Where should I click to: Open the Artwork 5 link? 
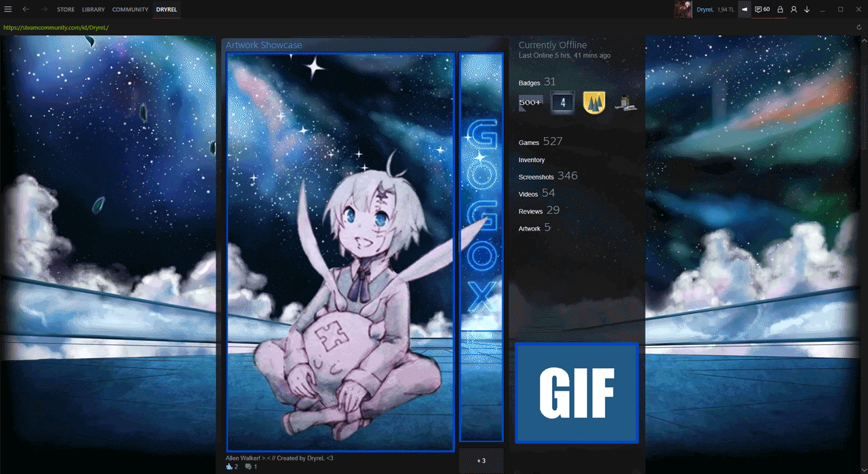click(535, 229)
